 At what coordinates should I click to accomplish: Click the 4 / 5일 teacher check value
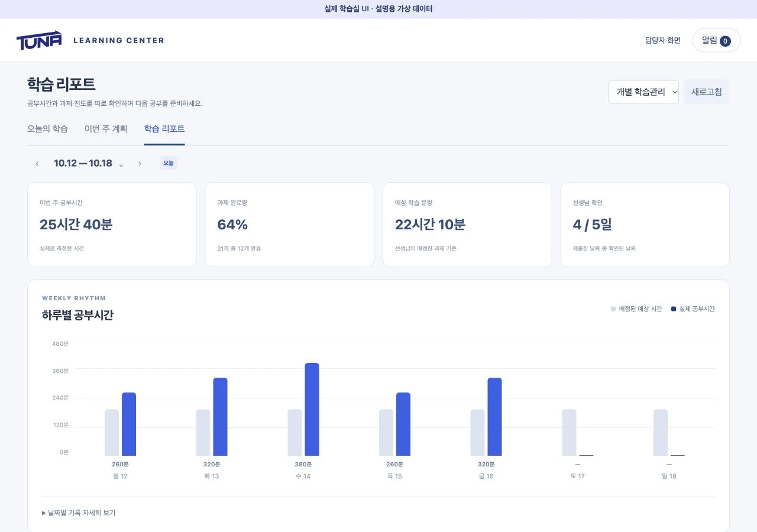pos(592,225)
